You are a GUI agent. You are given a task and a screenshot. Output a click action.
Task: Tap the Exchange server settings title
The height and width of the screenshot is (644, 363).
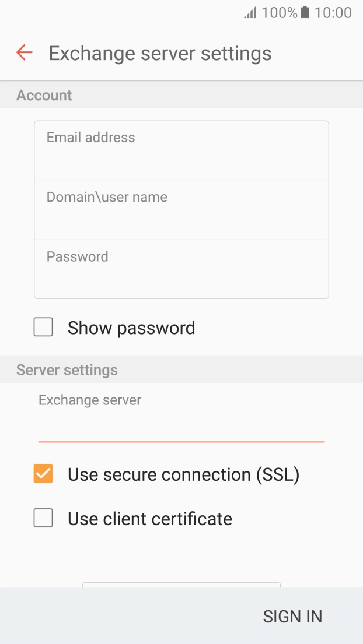[160, 53]
